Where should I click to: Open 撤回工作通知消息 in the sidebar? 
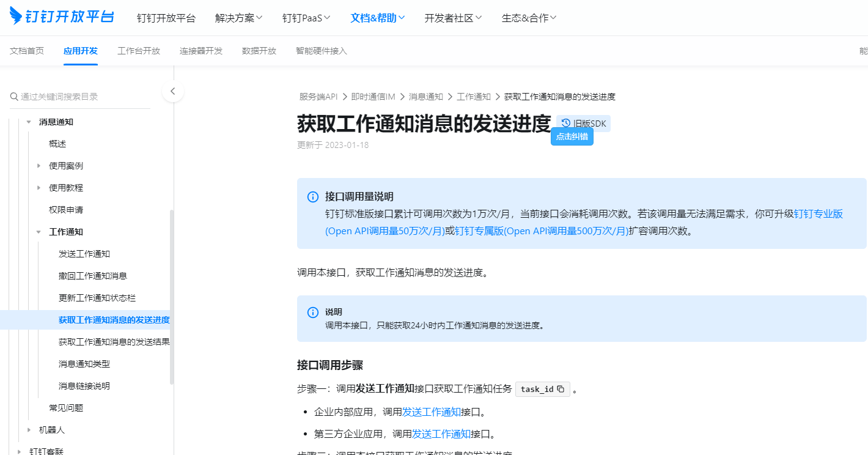point(93,276)
